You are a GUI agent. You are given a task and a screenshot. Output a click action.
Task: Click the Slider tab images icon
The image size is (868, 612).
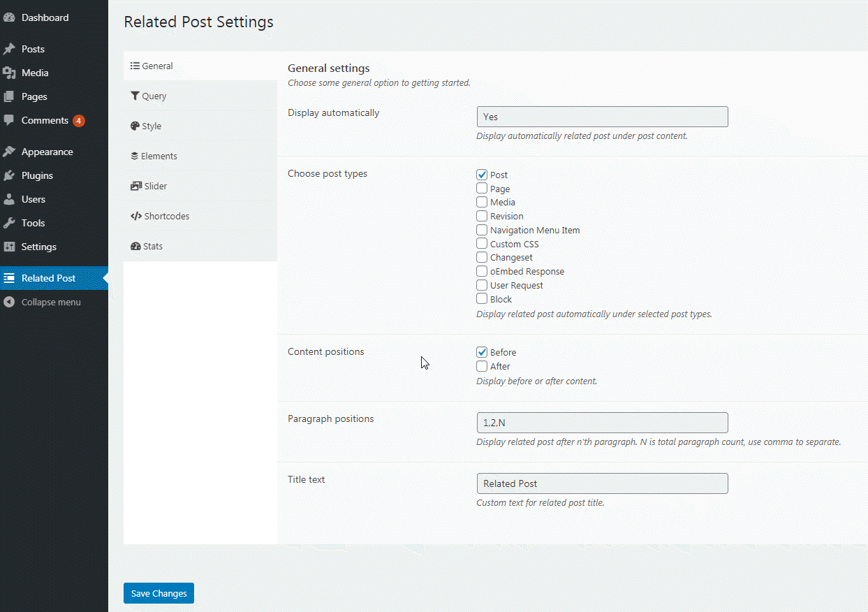(136, 186)
